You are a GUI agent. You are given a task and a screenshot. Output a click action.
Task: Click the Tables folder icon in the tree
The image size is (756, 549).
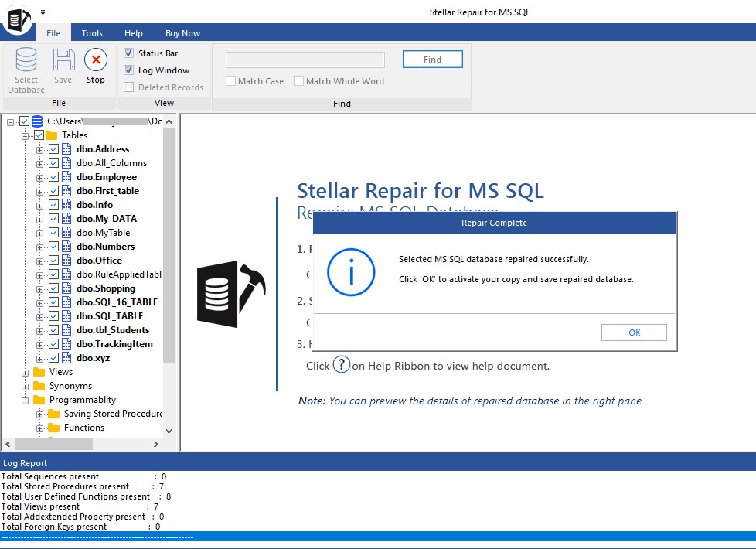pyautogui.click(x=52, y=135)
